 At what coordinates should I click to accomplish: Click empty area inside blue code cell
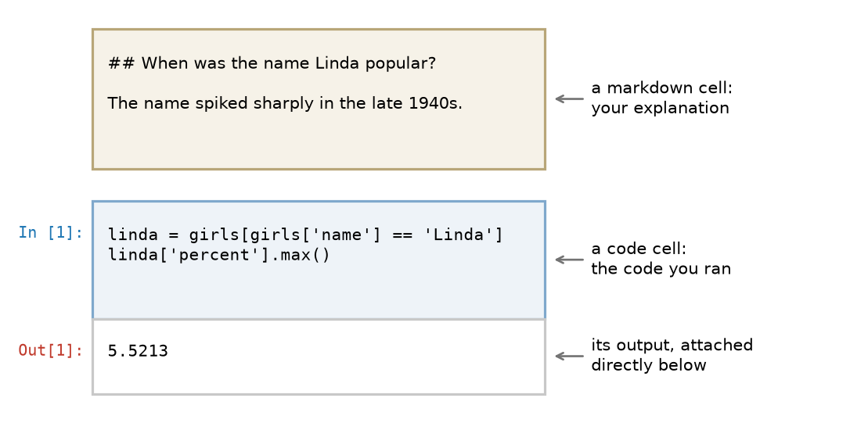click(319, 292)
